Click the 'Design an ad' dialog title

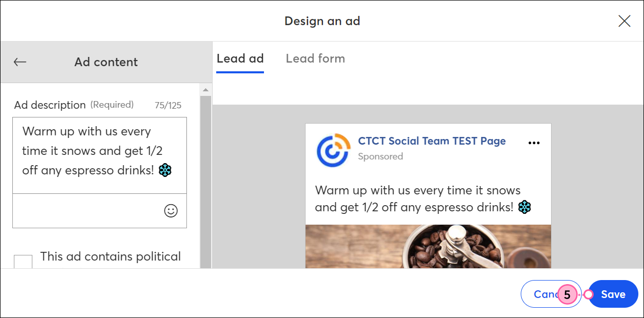click(x=323, y=21)
